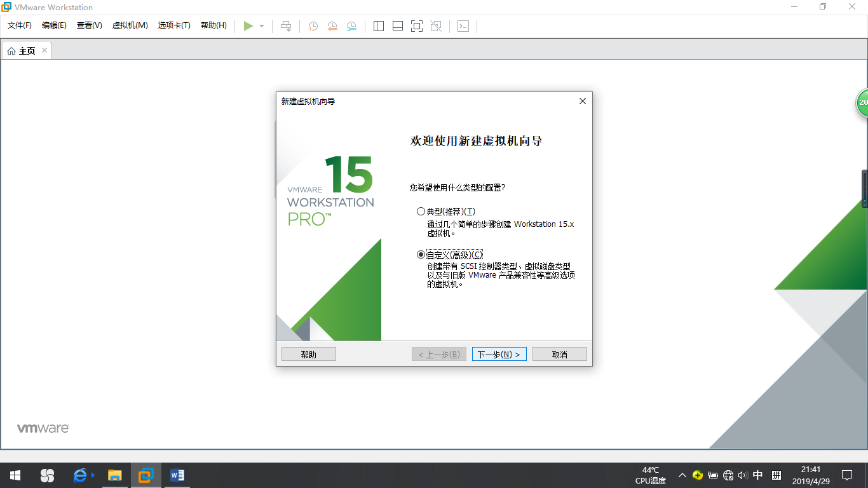The width and height of the screenshot is (868, 488).
Task: Click the battery power tray icon
Action: [713, 475]
